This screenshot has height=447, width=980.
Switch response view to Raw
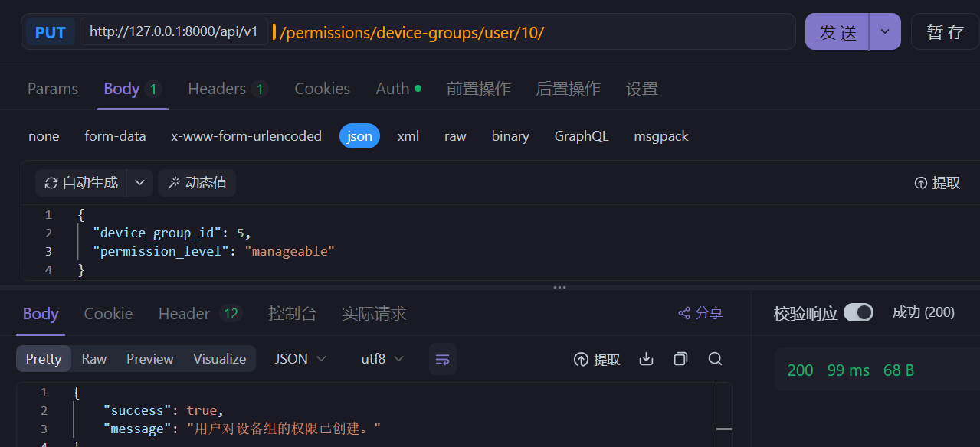click(x=94, y=359)
